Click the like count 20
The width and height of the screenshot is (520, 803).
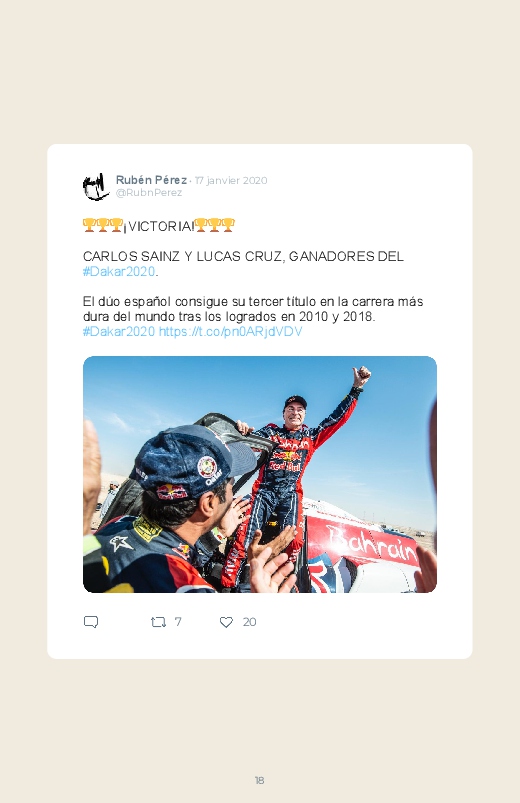249,622
